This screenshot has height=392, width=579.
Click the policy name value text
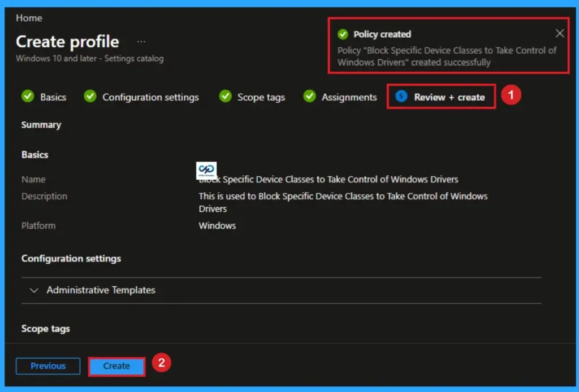(329, 180)
